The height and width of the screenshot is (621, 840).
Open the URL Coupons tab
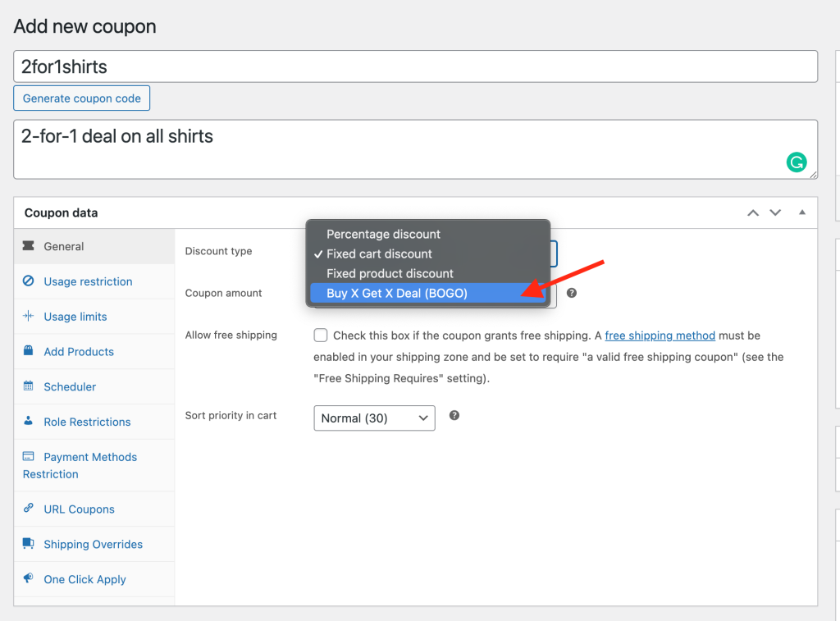pos(94,509)
